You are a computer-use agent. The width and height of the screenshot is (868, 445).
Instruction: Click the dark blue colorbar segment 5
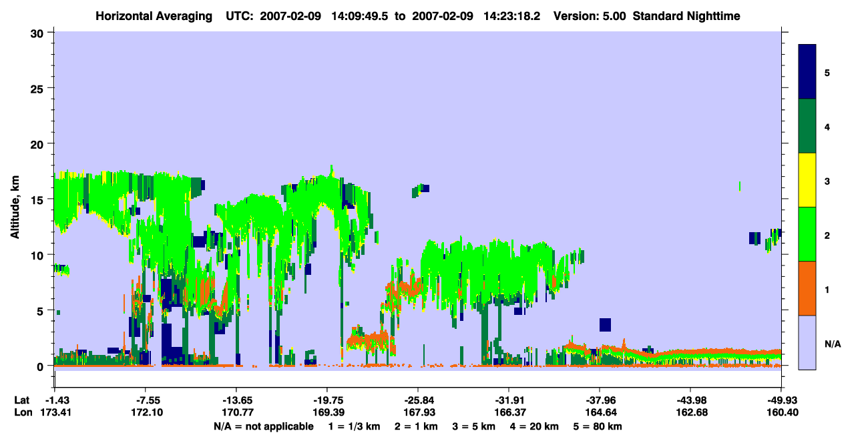tap(807, 72)
